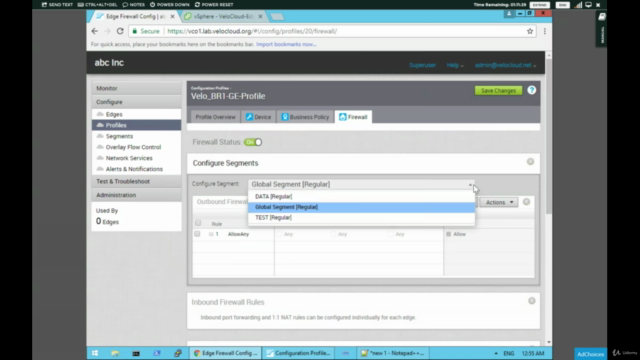Image resolution: width=640 pixels, height=360 pixels.
Task: Check the AllowAny rule checkbox
Action: click(x=197, y=234)
